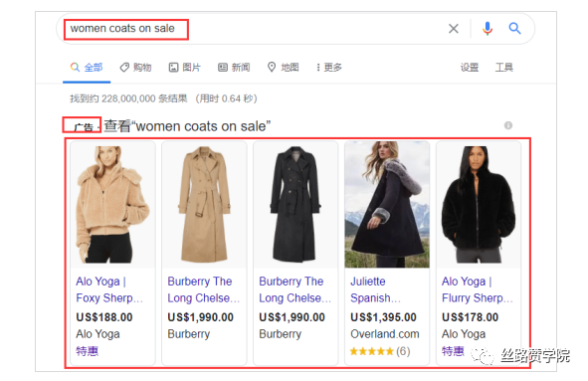
Task: Click the US$1,395.00 price
Action: pyautogui.click(x=383, y=317)
